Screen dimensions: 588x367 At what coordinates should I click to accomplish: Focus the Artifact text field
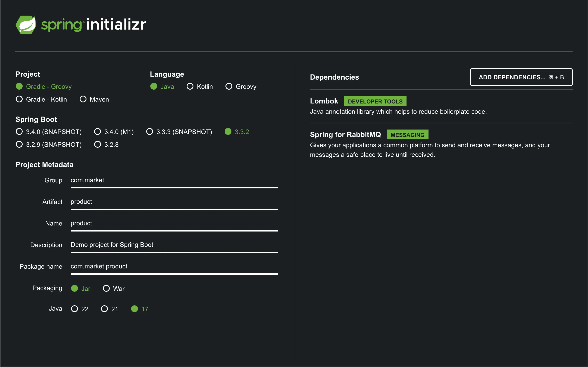click(174, 202)
